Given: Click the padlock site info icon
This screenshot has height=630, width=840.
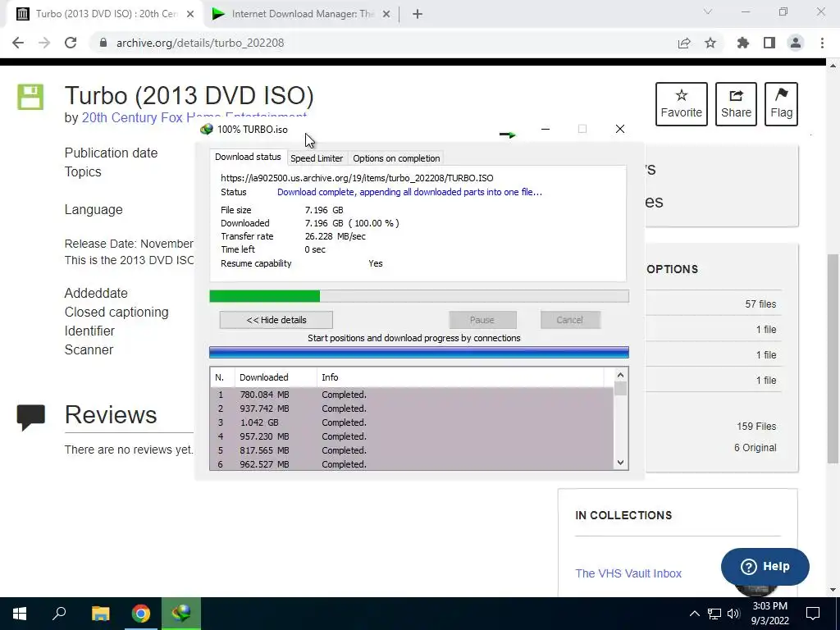Looking at the screenshot, I should click(103, 43).
